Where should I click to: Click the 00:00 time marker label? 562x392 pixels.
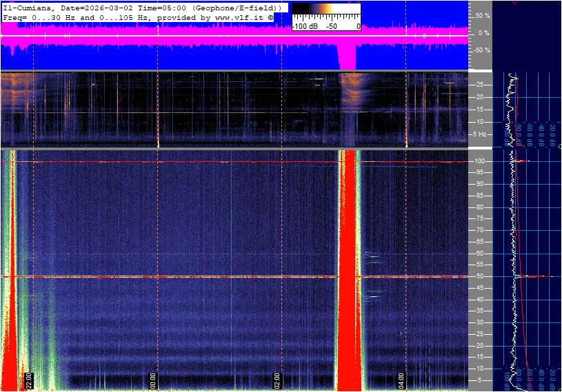click(153, 381)
